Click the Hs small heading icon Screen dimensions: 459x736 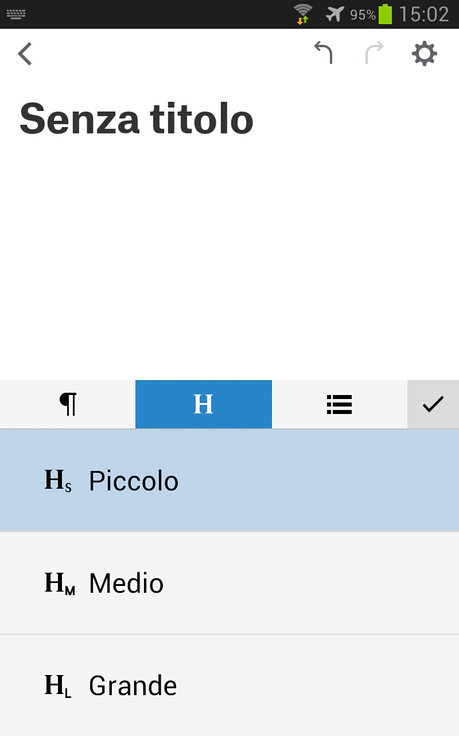point(58,481)
